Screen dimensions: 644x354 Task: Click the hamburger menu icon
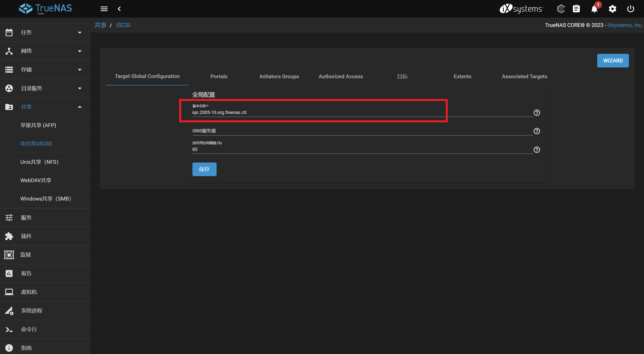pos(104,9)
